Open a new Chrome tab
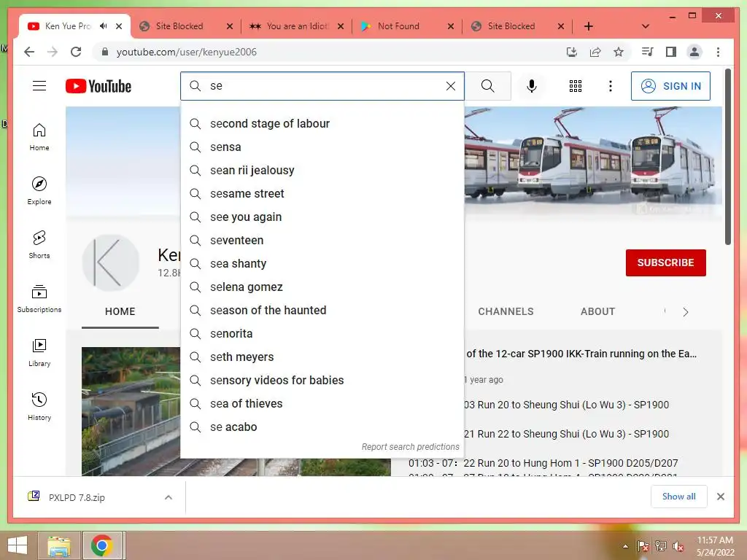The image size is (747, 560). point(589,26)
